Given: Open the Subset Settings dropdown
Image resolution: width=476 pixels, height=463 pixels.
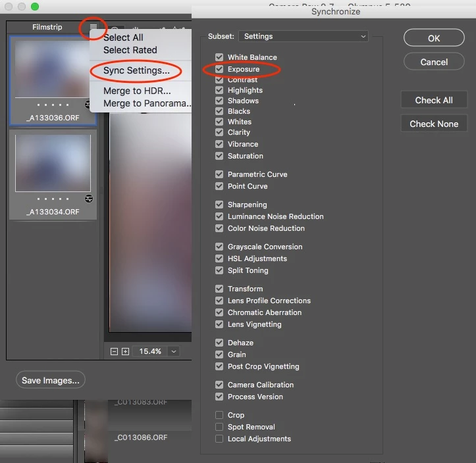Looking at the screenshot, I should tap(304, 36).
